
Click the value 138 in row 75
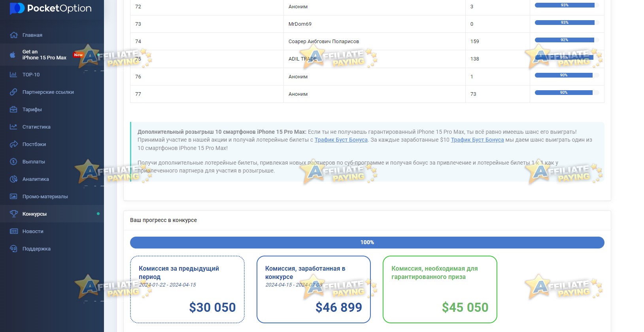pyautogui.click(x=475, y=59)
